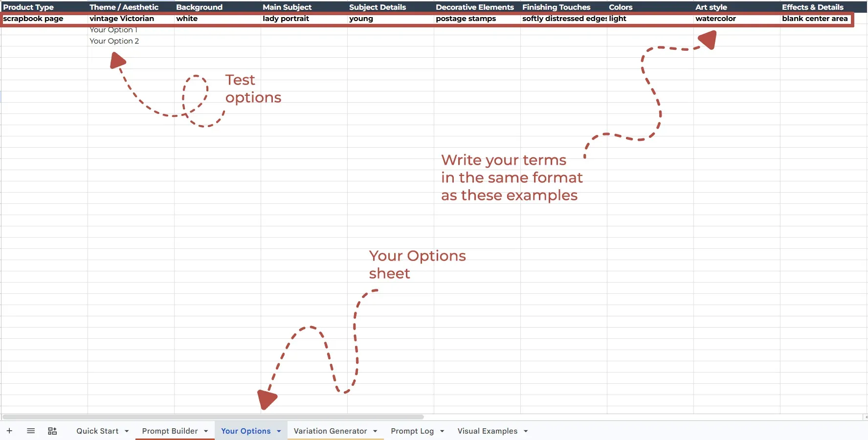Select the 'postage stamps' cell
The height and width of the screenshot is (440, 868).
pos(477,19)
